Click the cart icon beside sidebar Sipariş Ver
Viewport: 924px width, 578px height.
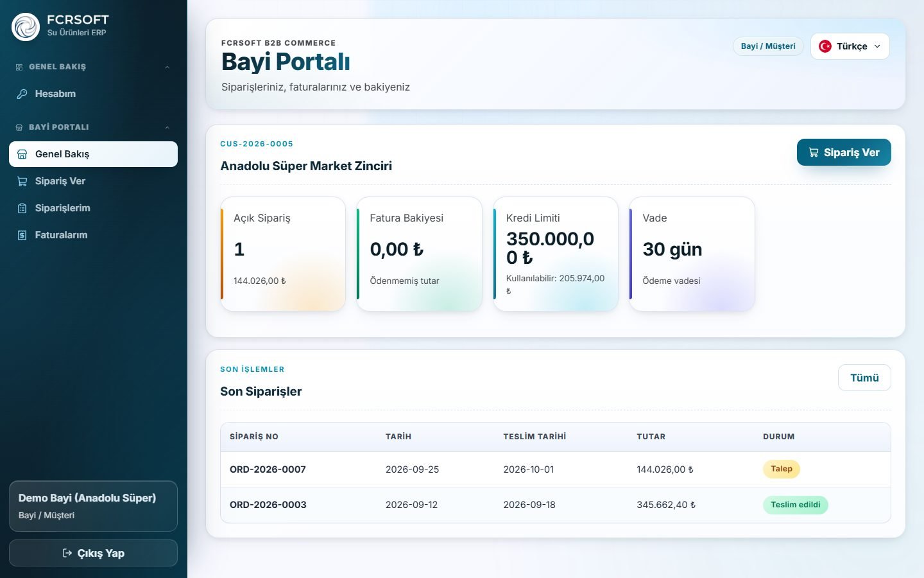coord(22,181)
